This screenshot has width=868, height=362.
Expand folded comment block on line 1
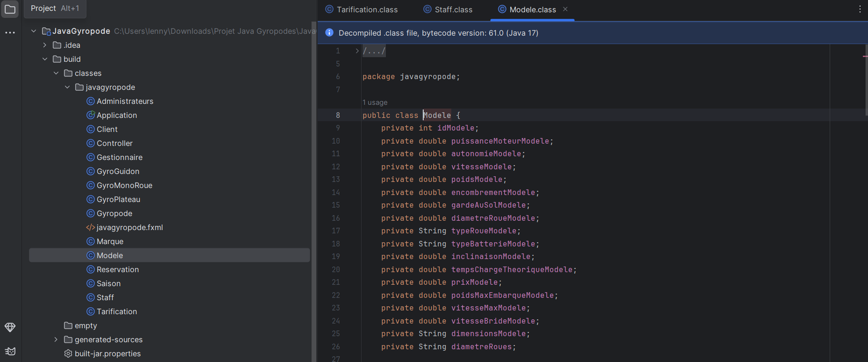(x=357, y=51)
